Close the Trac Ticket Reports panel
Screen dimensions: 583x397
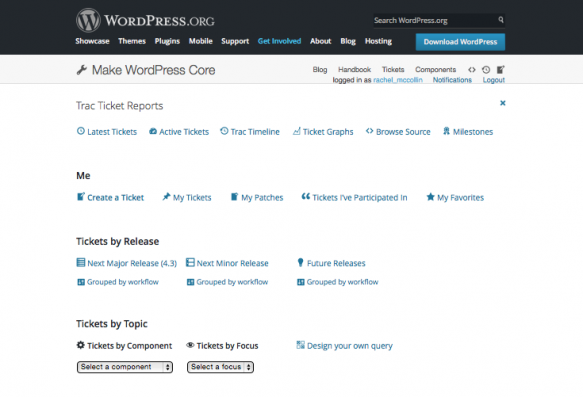pyautogui.click(x=503, y=103)
